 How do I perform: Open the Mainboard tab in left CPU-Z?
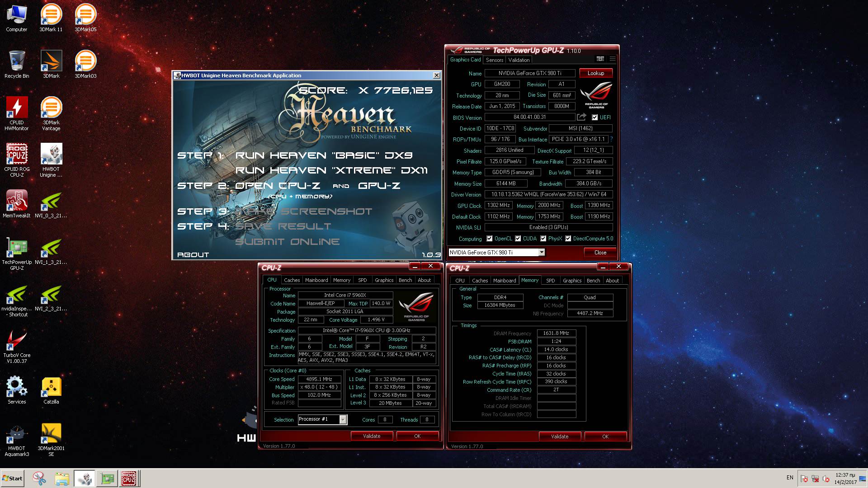(316, 280)
